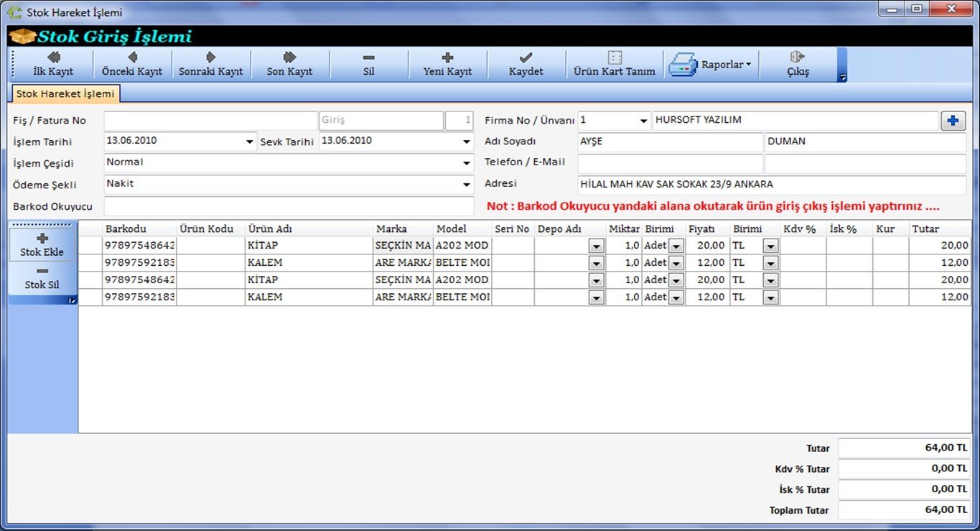Open the Ödeme Şekli payment type dropdown
Screen dimensions: 980x531
(x=467, y=185)
